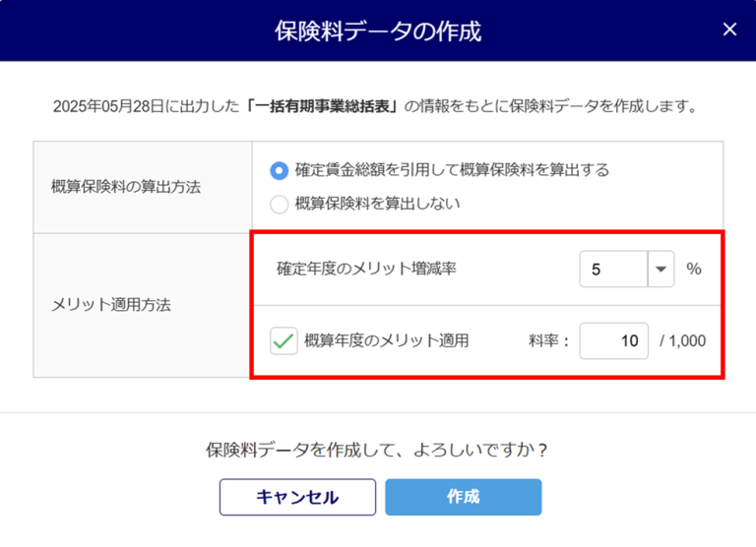Click the 作成 button

tap(463, 497)
